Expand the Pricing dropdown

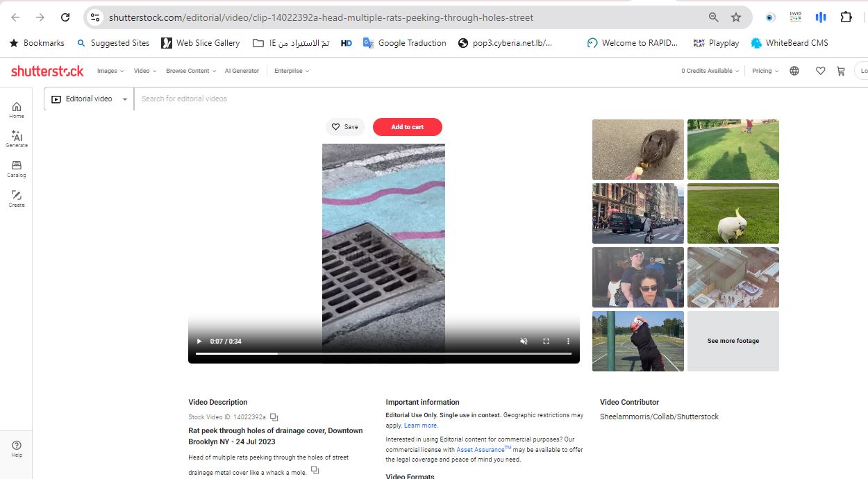point(765,71)
